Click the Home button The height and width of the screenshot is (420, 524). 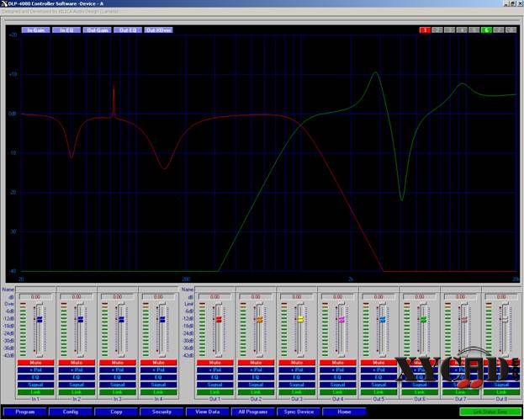point(344,412)
